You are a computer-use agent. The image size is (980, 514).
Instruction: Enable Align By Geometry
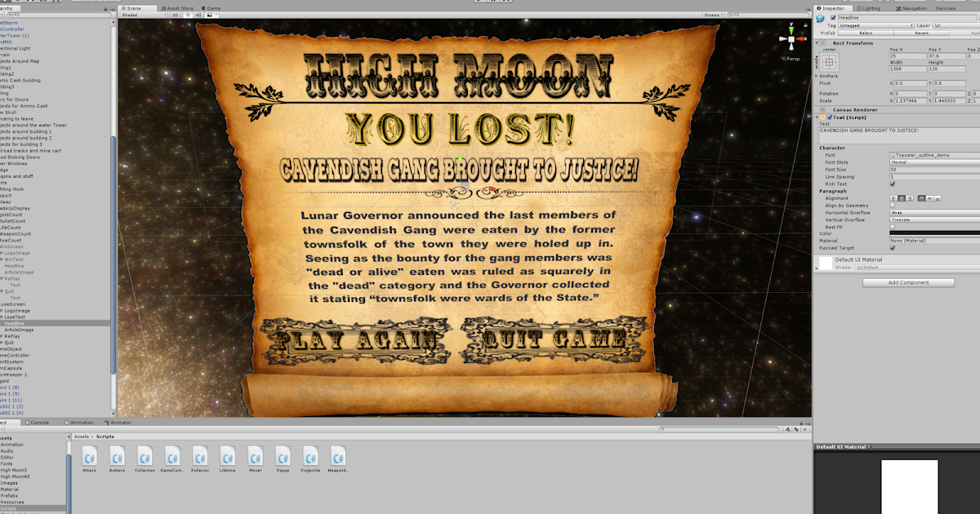(892, 206)
